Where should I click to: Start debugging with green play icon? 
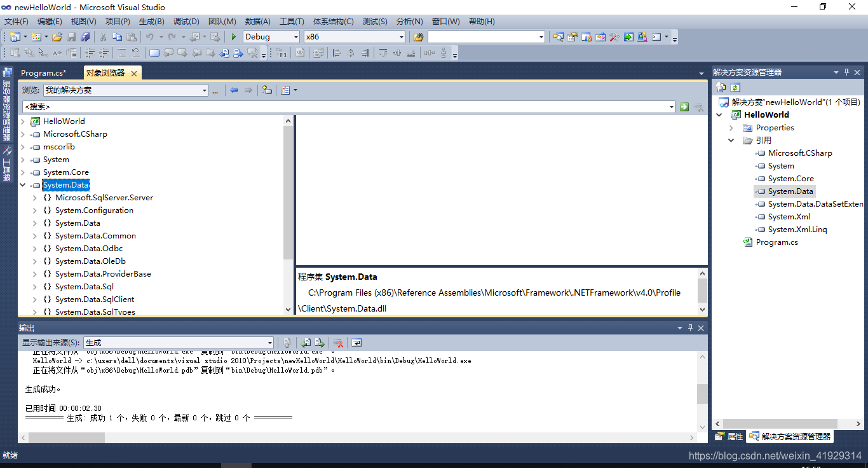[234, 37]
